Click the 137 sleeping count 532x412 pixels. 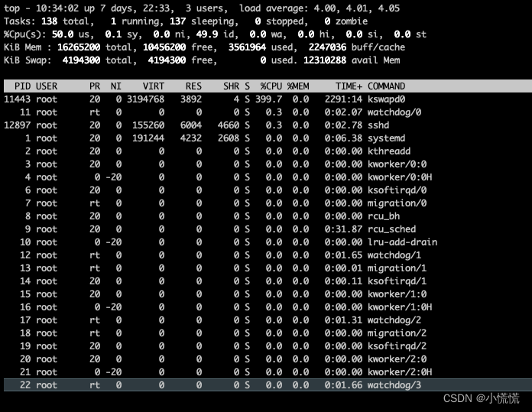point(177,21)
